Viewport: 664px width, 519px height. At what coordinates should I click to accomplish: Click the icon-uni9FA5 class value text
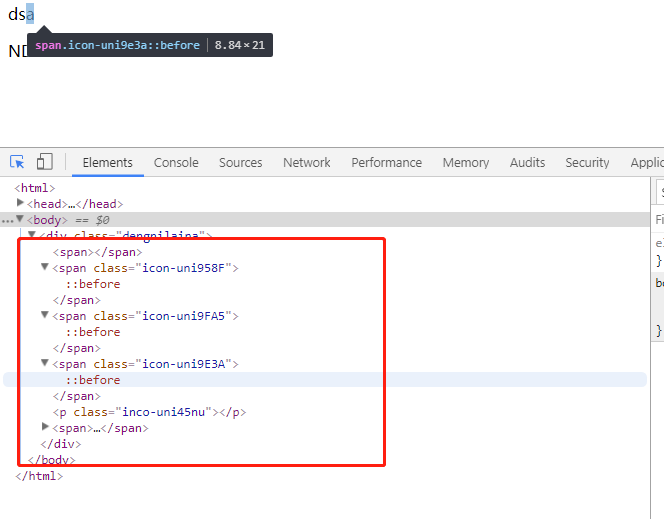pyautogui.click(x=183, y=316)
